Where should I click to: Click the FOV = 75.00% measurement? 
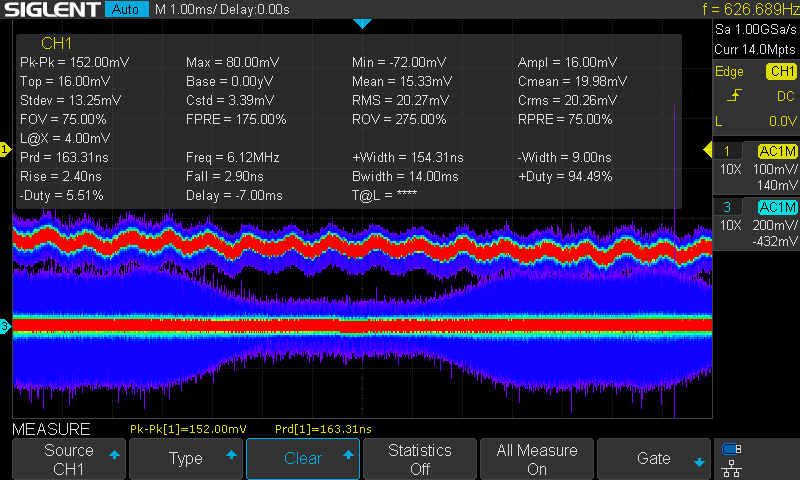[63, 119]
